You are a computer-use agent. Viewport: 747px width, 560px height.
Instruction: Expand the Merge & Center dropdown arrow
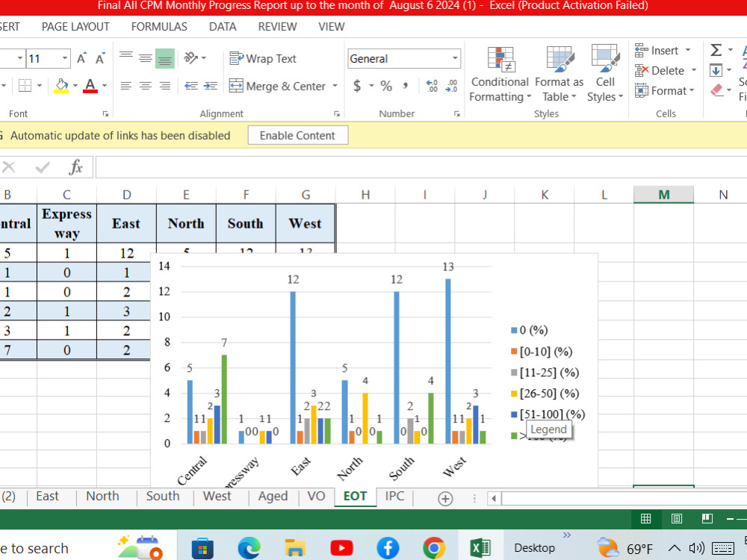pos(335,86)
